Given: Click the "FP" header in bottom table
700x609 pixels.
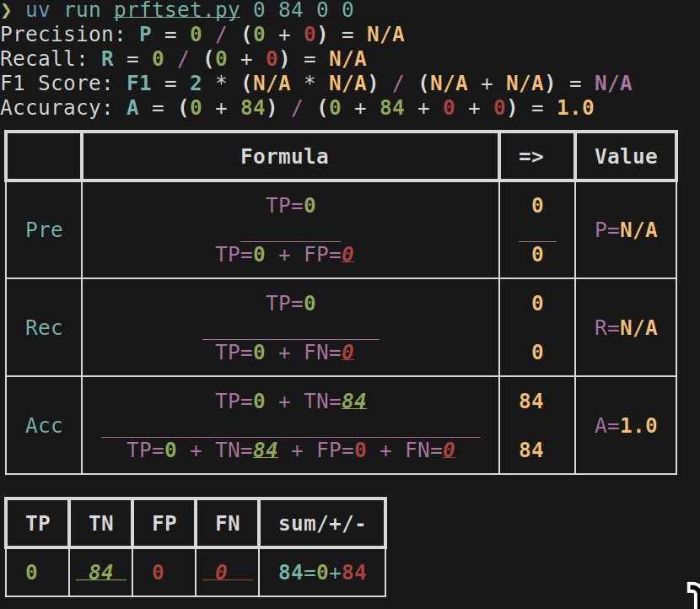Looking at the screenshot, I should (164, 523).
